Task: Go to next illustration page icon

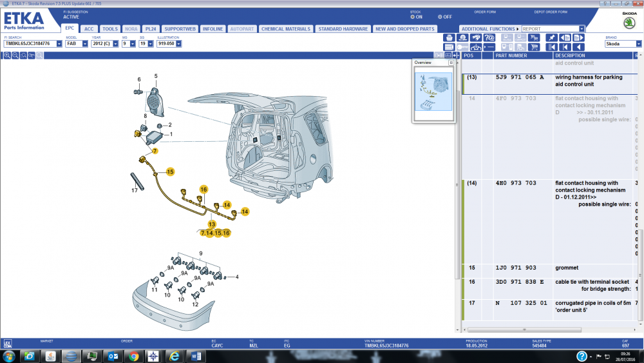Action: click(579, 37)
